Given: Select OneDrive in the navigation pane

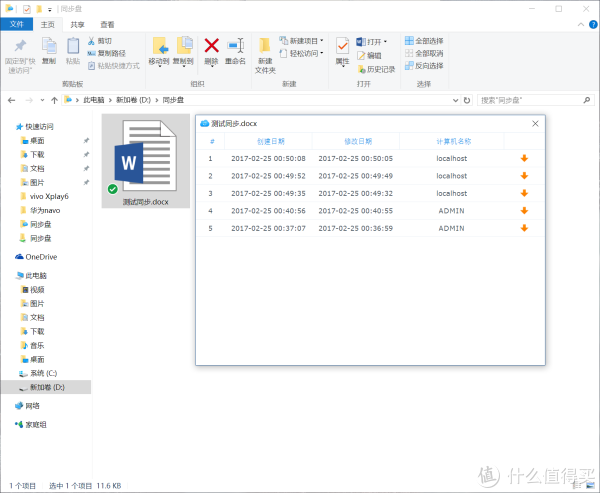Looking at the screenshot, I should click(x=36, y=257).
